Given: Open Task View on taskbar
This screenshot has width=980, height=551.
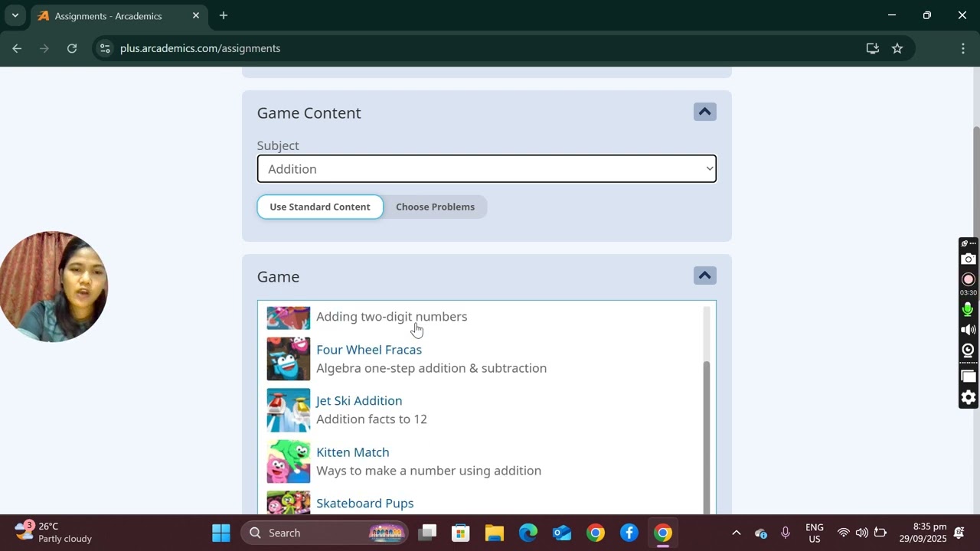Looking at the screenshot, I should pos(427,533).
